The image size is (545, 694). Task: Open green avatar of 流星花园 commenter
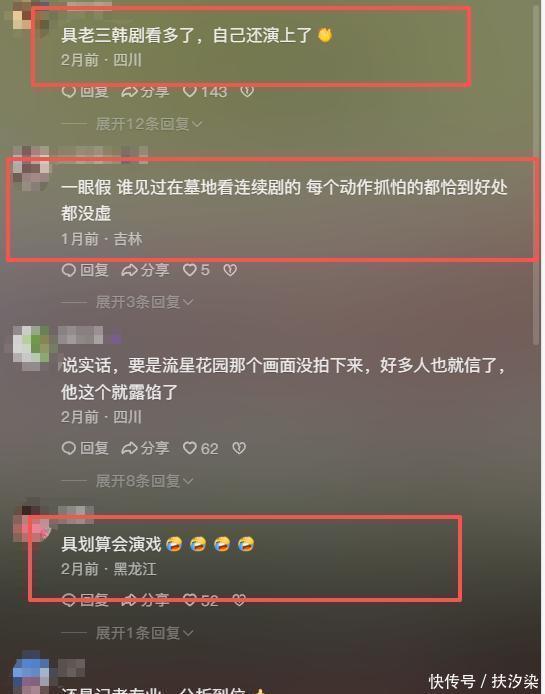[x=31, y=347]
